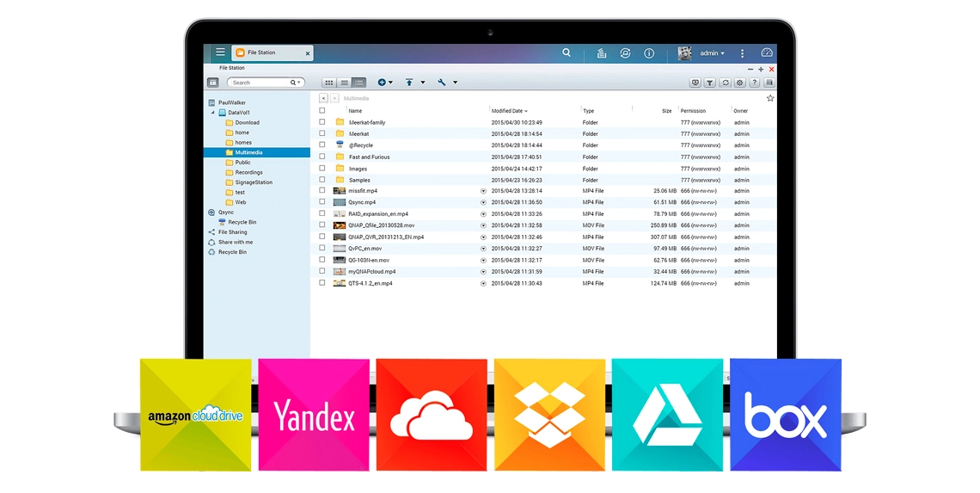
Task: Refresh the file list
Action: pyautogui.click(x=725, y=83)
